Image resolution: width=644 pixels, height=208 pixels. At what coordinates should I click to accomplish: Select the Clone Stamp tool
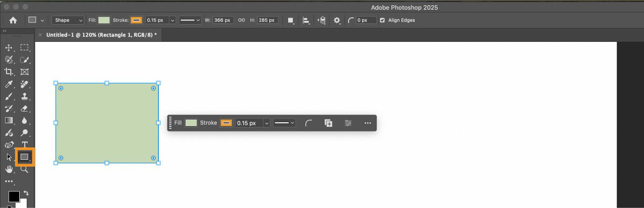pyautogui.click(x=24, y=96)
